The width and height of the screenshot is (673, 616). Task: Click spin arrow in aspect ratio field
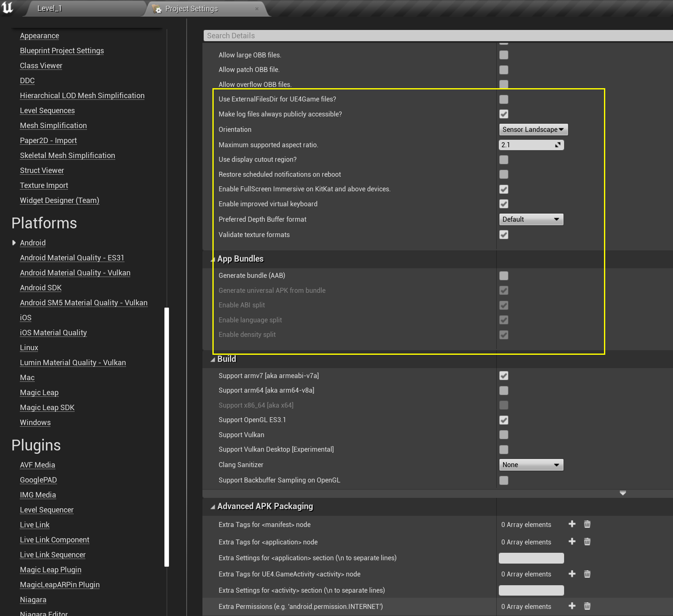pyautogui.click(x=558, y=145)
